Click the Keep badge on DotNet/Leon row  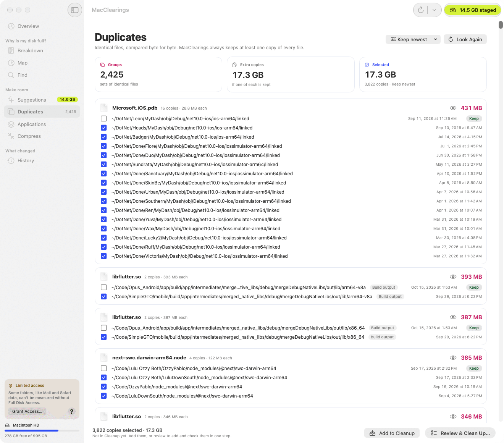click(474, 119)
